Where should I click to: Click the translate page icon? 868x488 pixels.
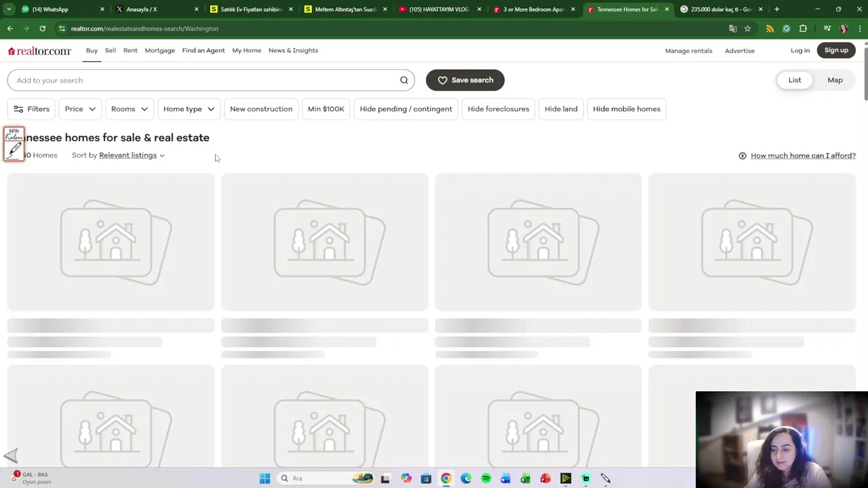coord(732,28)
